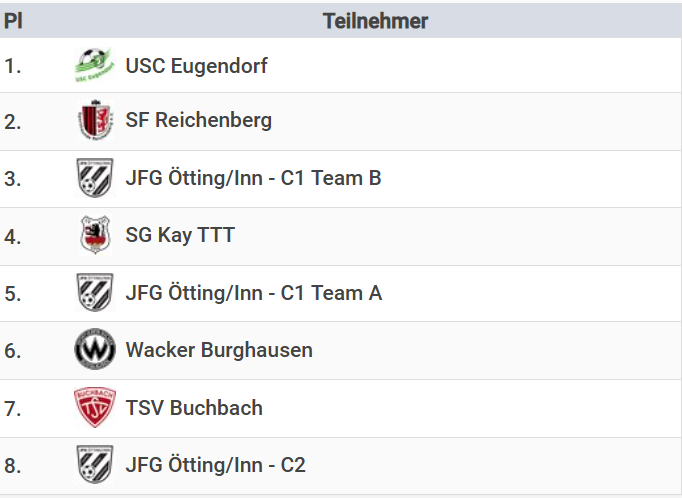
Task: Click the JFG Ötting/Inn C2 logo
Action: click(95, 465)
